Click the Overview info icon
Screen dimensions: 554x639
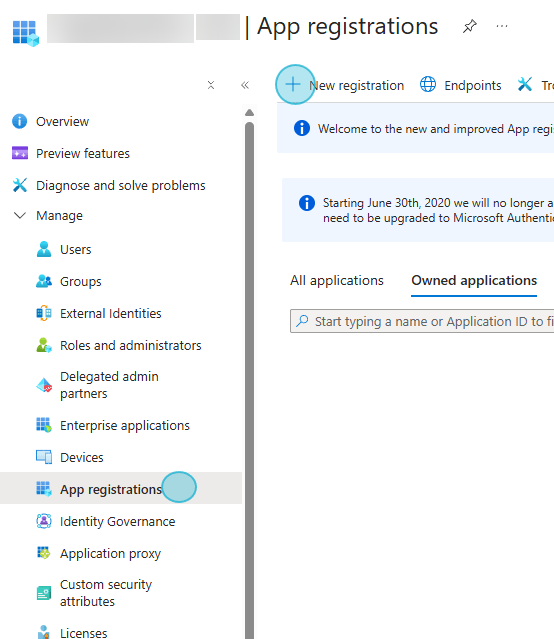pos(20,121)
